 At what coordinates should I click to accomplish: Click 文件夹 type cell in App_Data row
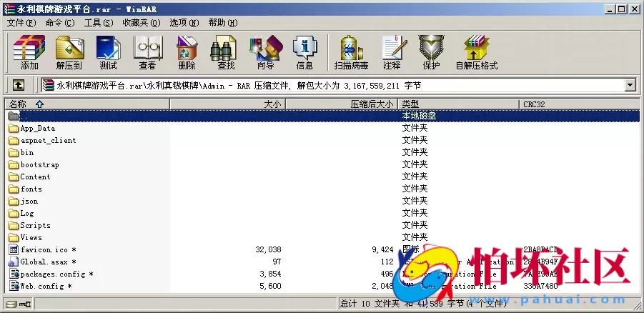[415, 128]
